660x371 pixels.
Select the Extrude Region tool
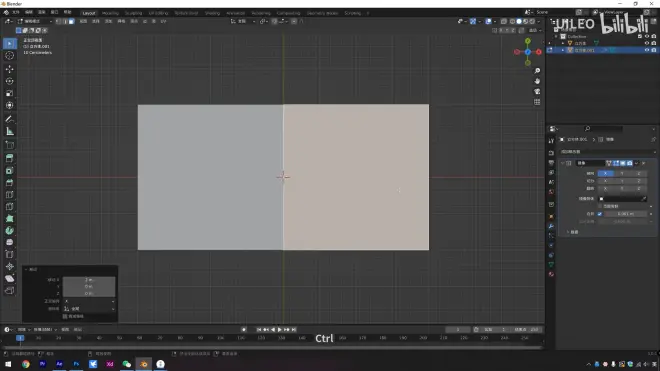click(x=10, y=158)
